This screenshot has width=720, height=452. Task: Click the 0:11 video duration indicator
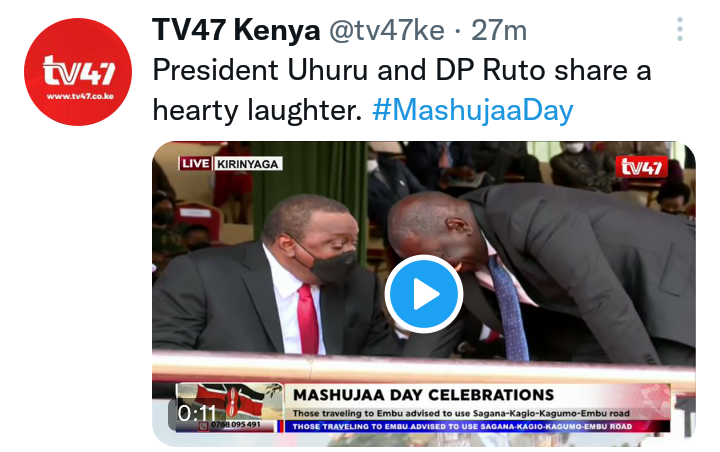(x=197, y=413)
